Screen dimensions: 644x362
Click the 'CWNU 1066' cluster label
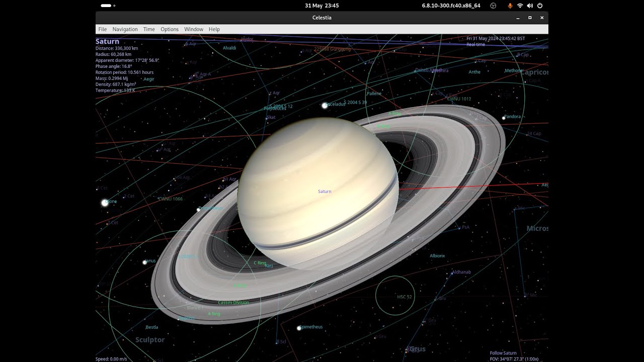point(171,199)
